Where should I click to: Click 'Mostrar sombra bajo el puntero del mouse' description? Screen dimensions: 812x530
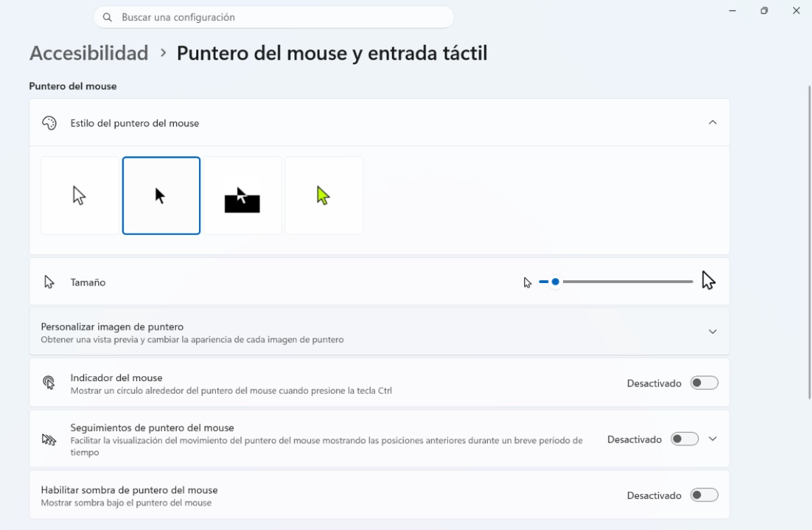pos(126,503)
